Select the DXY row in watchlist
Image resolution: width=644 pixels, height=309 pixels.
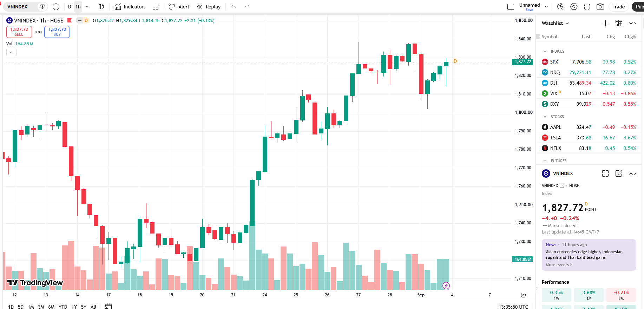pyautogui.click(x=589, y=104)
